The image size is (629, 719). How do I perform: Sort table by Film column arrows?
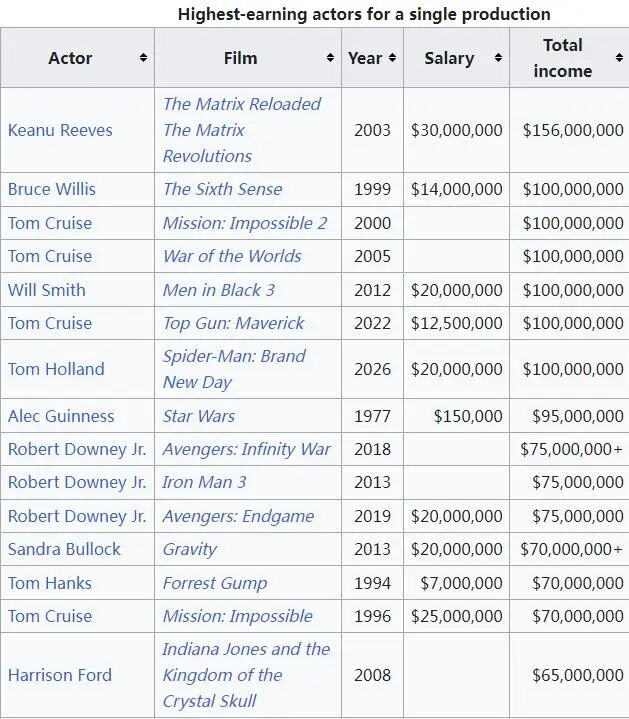point(330,58)
